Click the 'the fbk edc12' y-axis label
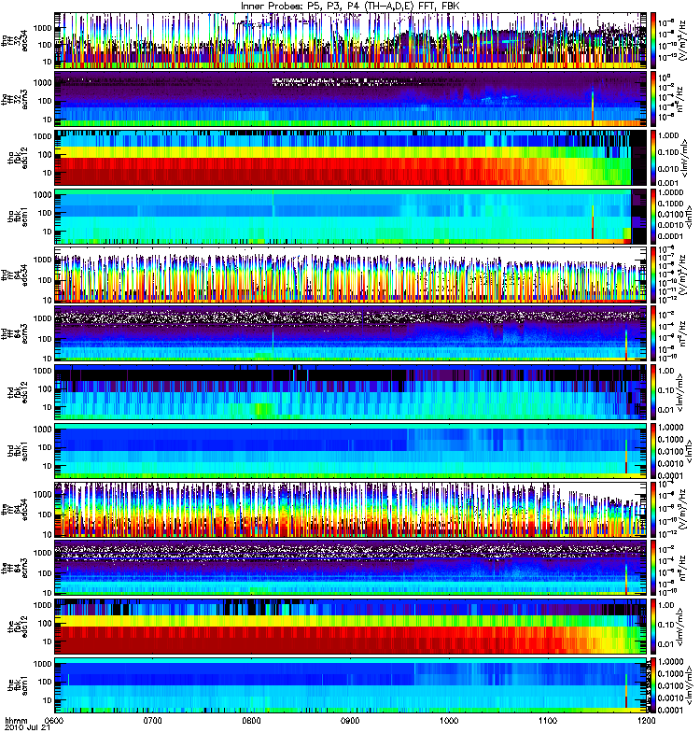The width and height of the screenshot is (700, 747). coord(18,627)
